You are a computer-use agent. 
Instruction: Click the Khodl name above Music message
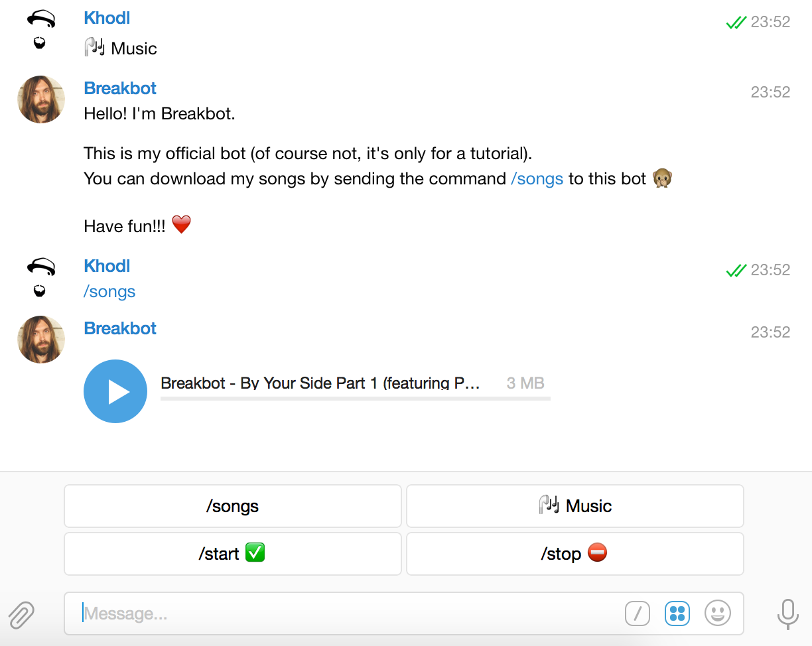107,18
